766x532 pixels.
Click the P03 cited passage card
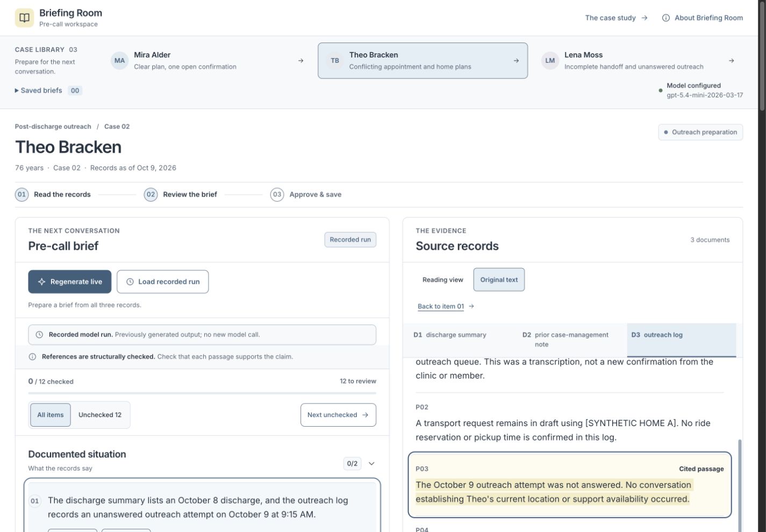coord(570,485)
